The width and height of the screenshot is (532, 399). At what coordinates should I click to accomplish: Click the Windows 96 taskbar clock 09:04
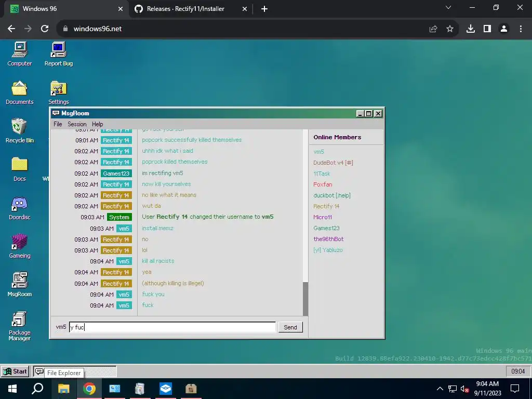pos(518,371)
